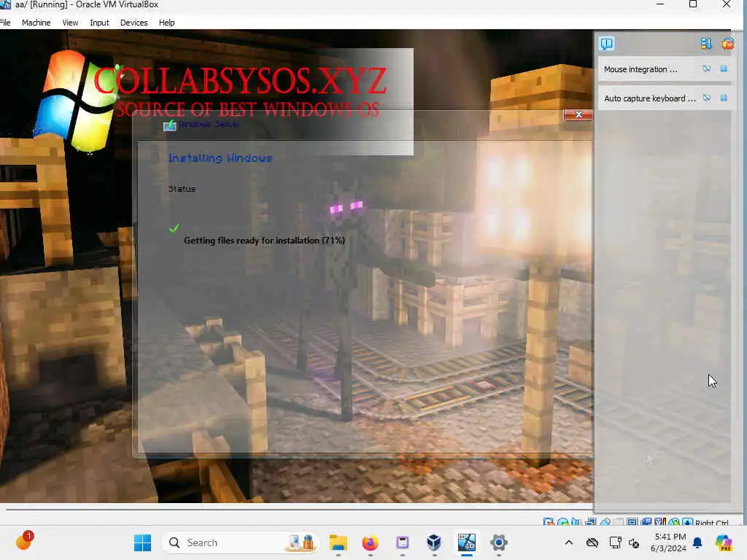Screen dimensions: 747x560
Task: Open the View menu
Action: [70, 23]
